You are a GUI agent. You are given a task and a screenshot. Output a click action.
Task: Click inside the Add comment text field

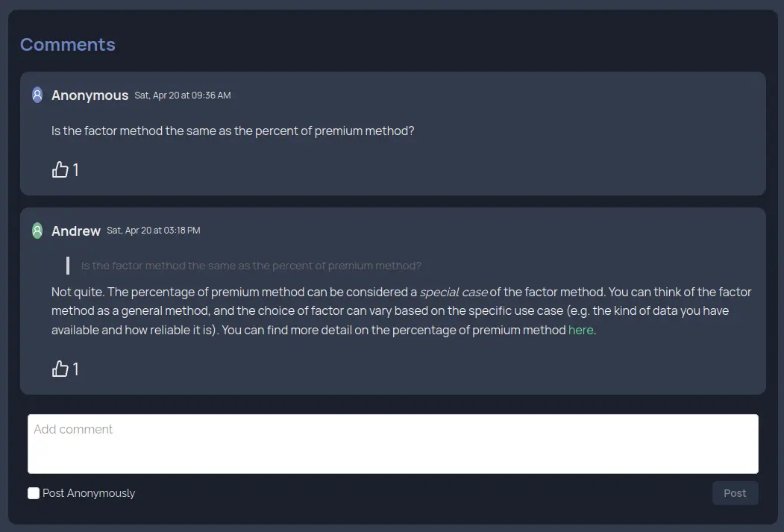click(x=392, y=442)
